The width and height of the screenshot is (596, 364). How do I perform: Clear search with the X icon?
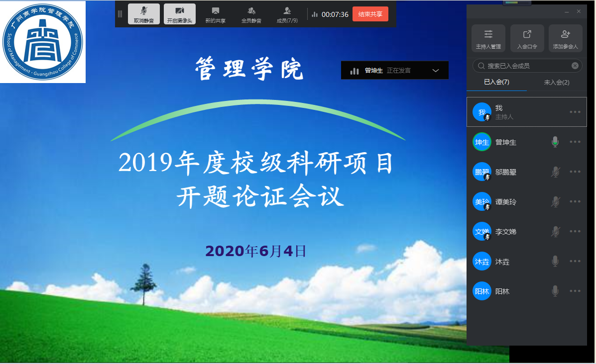(x=575, y=66)
